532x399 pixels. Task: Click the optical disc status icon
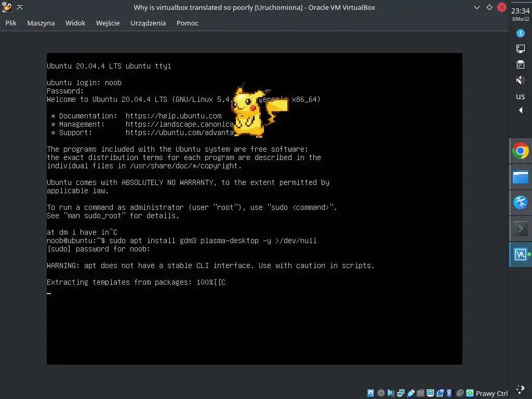pyautogui.click(x=381, y=393)
